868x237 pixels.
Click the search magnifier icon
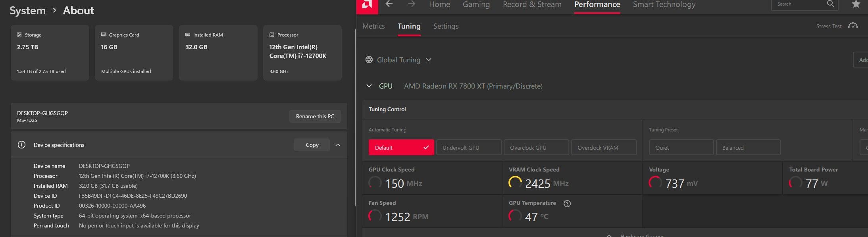(x=830, y=4)
